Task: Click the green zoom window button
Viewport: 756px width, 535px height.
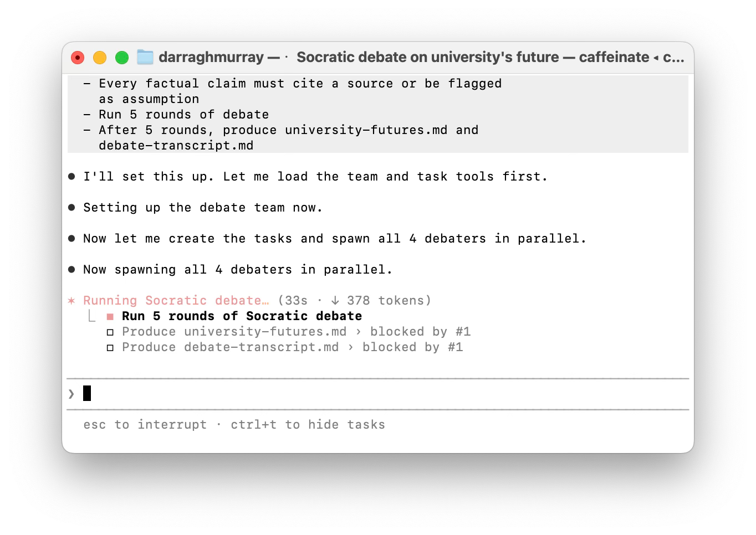Action: [122, 58]
